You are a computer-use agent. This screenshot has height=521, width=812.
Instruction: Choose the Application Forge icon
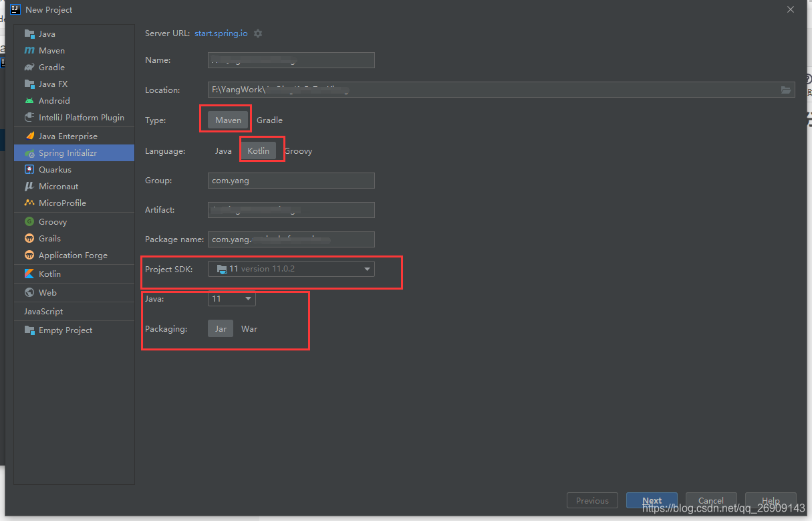[x=29, y=255]
